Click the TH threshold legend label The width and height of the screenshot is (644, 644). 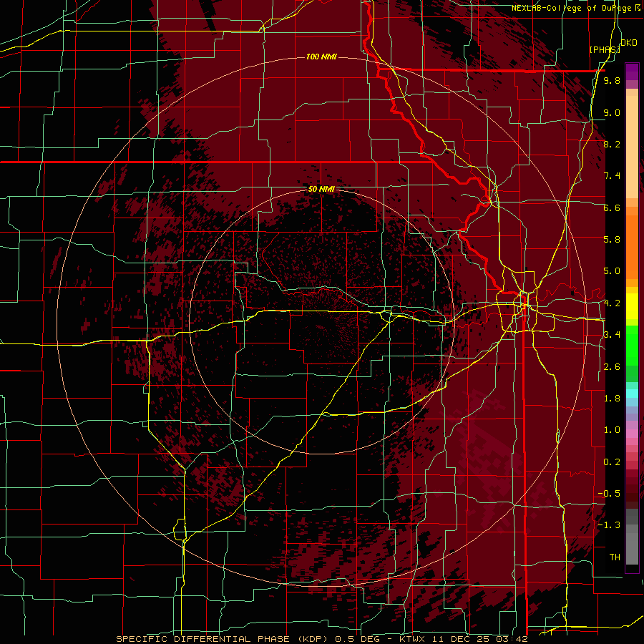615,557
